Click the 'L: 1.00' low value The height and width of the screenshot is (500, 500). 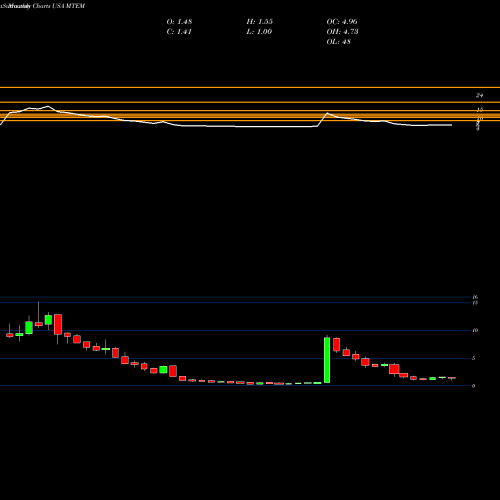pyautogui.click(x=259, y=32)
